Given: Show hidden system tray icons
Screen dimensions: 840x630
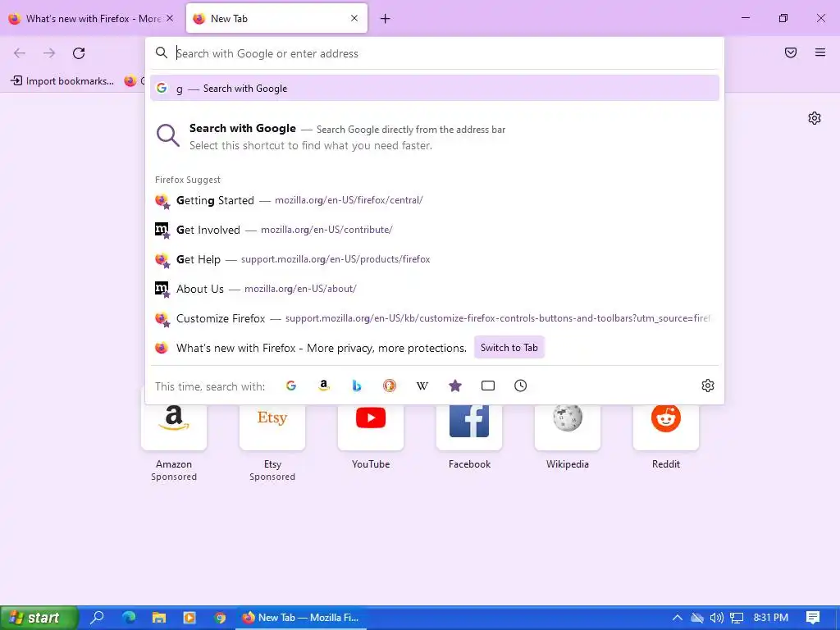Looking at the screenshot, I should (677, 618).
